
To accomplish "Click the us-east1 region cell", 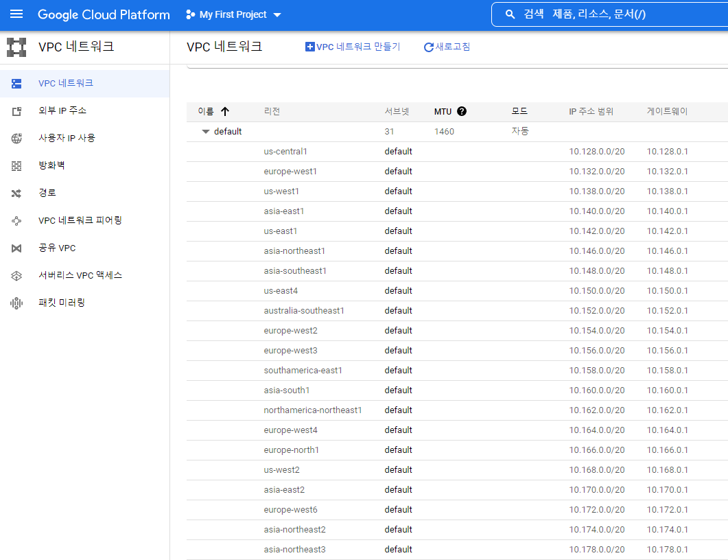I will [281, 231].
